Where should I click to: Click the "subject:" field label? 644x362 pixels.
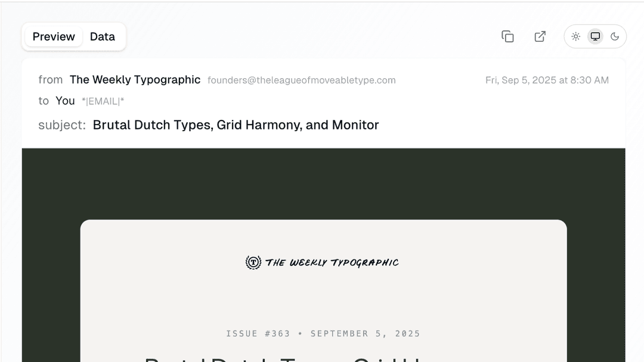coord(62,125)
